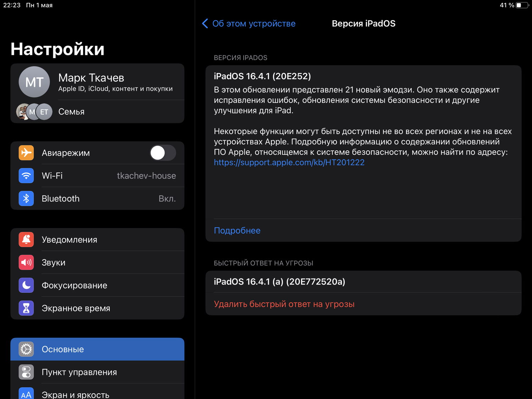The width and height of the screenshot is (532, 399).
Task: Tap Удалить быстрый ответ на угрозы
Action: point(284,304)
